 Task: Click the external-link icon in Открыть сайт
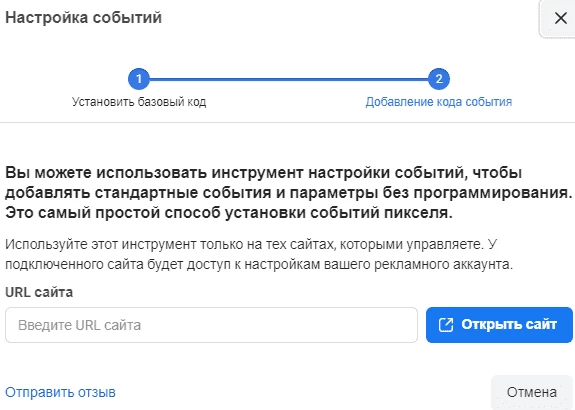[x=446, y=325]
